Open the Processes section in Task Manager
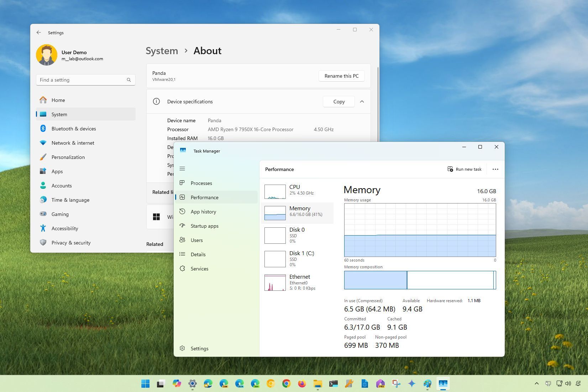Viewport: 588px width, 392px height. click(201, 183)
